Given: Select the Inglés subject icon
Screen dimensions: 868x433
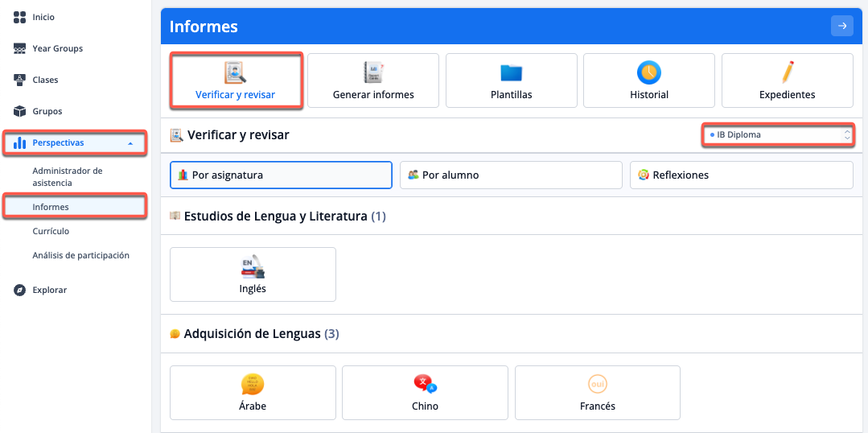Looking at the screenshot, I should point(253,267).
